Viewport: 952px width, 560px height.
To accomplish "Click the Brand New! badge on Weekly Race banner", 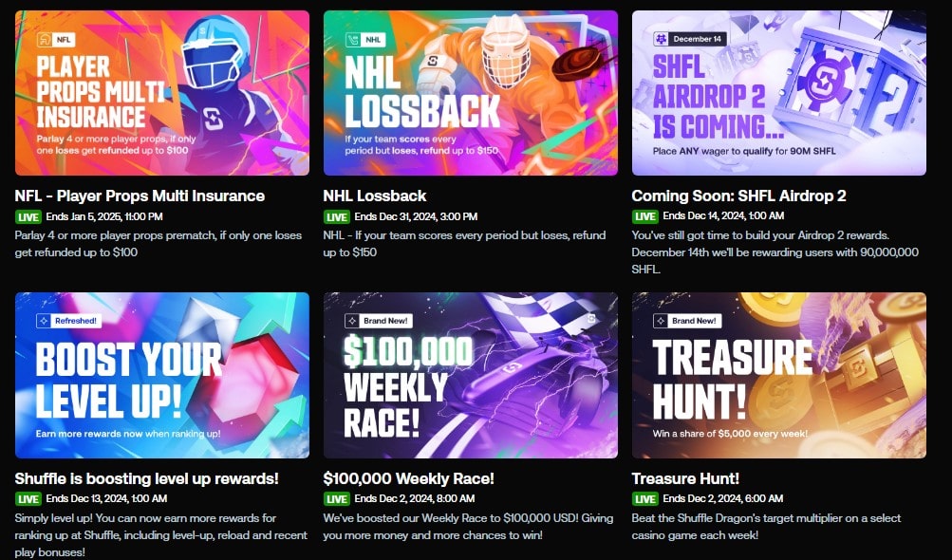I will pos(379,321).
